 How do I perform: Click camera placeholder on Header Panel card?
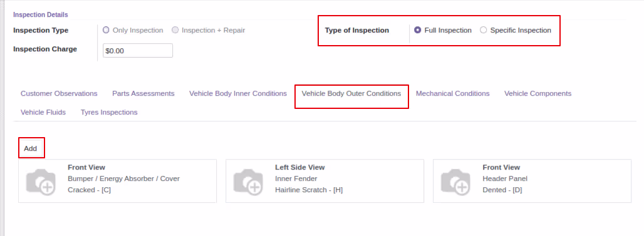coord(456,182)
